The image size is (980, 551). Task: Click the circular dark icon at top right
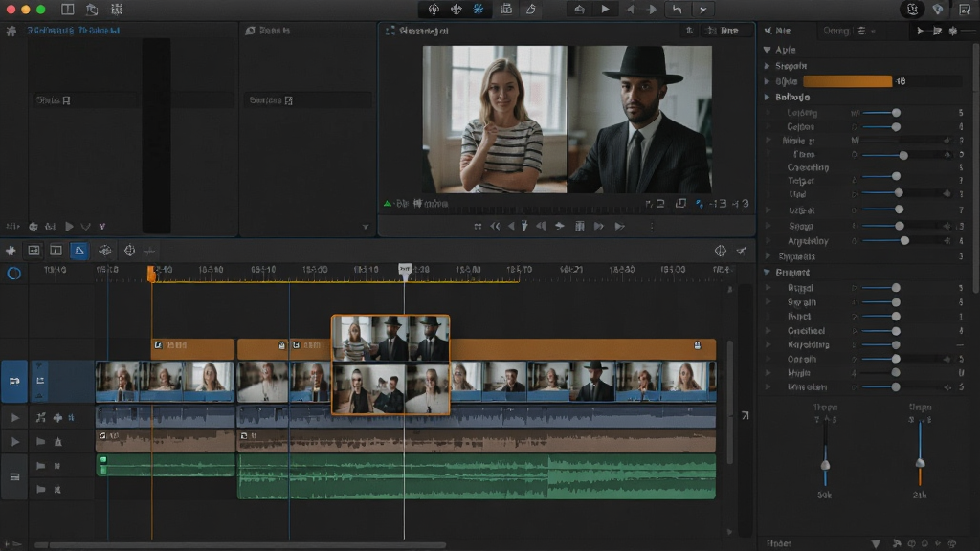pos(912,10)
